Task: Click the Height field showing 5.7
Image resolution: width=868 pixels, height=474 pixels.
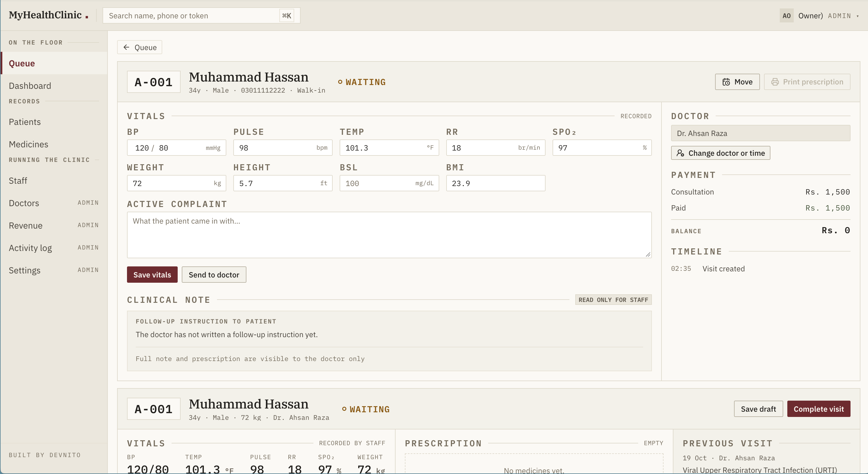Action: (x=283, y=183)
